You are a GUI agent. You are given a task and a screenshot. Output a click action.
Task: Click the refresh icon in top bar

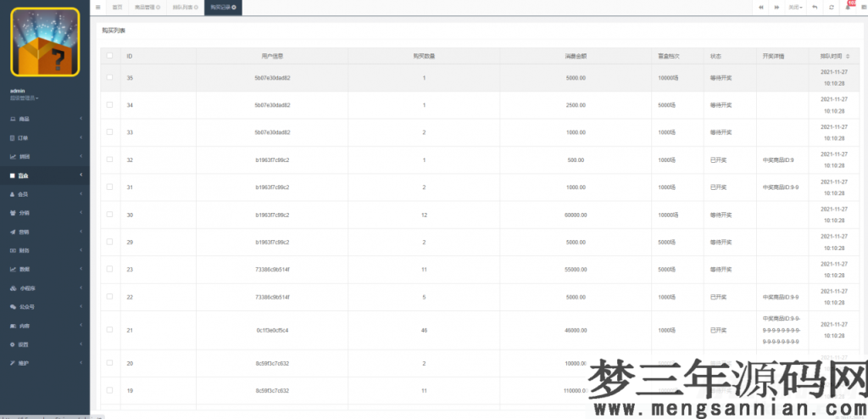pyautogui.click(x=832, y=7)
